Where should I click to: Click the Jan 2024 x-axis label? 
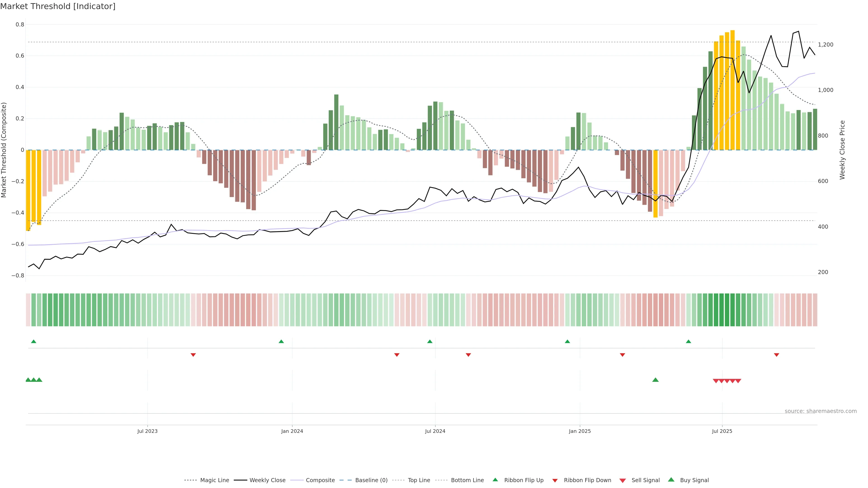click(x=292, y=431)
